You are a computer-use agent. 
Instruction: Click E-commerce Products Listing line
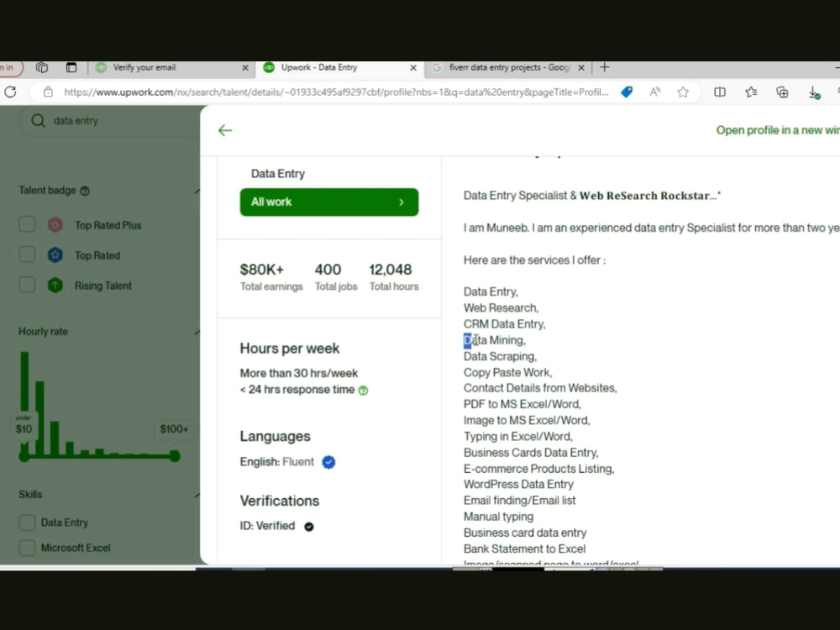tap(538, 469)
